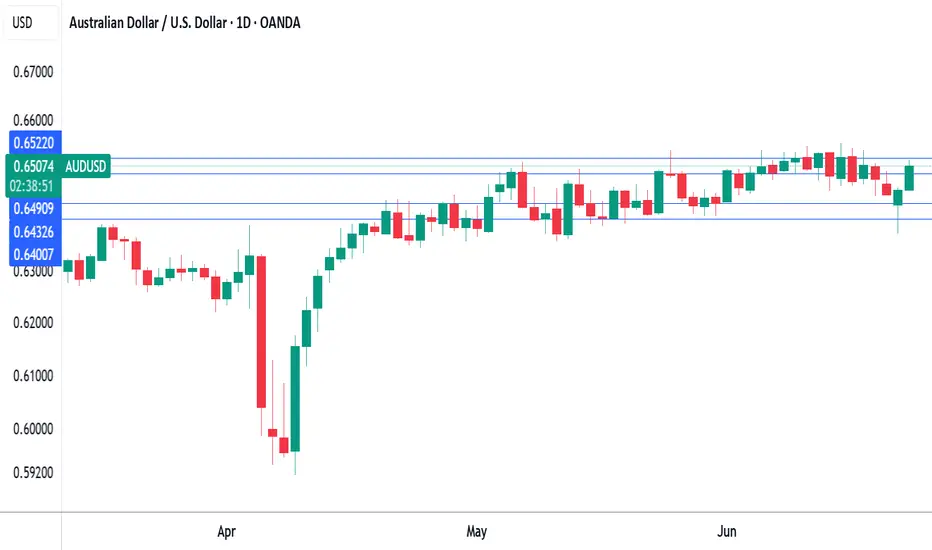932x550 pixels.
Task: Click the Apr label on time axis
Action: click(x=226, y=531)
